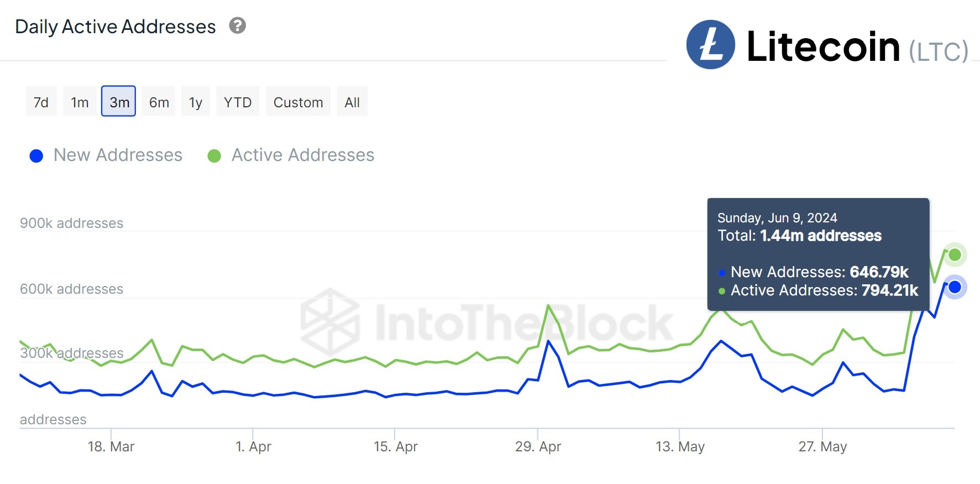Click the '(LTC)' ticker text

(x=939, y=51)
